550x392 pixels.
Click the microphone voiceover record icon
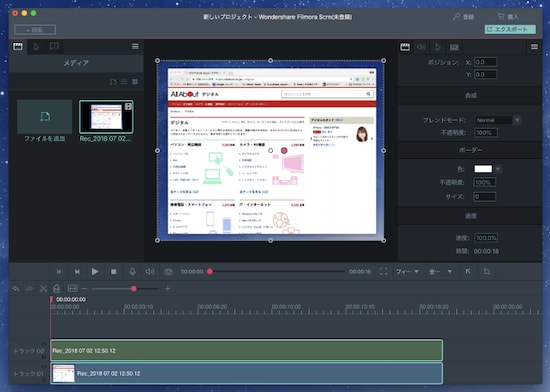(x=132, y=271)
